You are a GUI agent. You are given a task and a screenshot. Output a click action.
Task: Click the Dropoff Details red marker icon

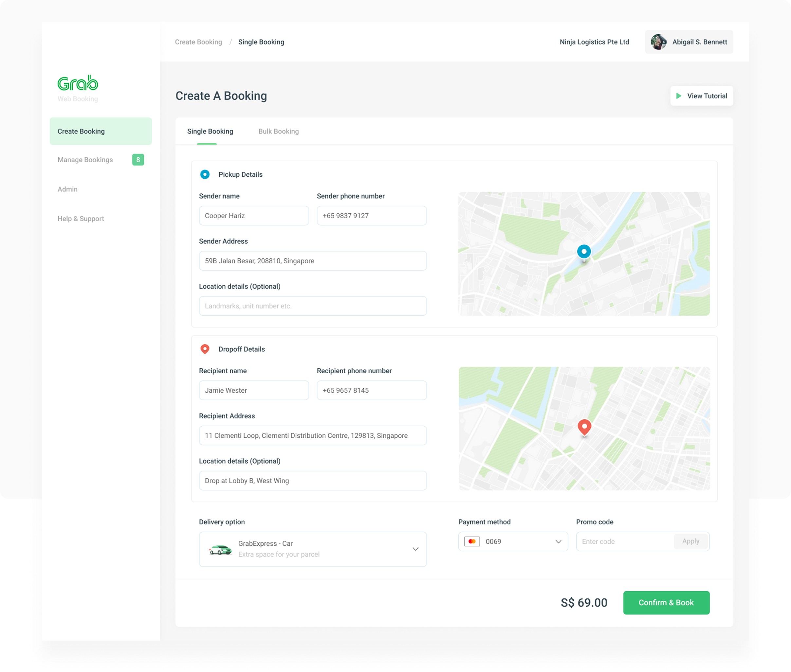(205, 349)
